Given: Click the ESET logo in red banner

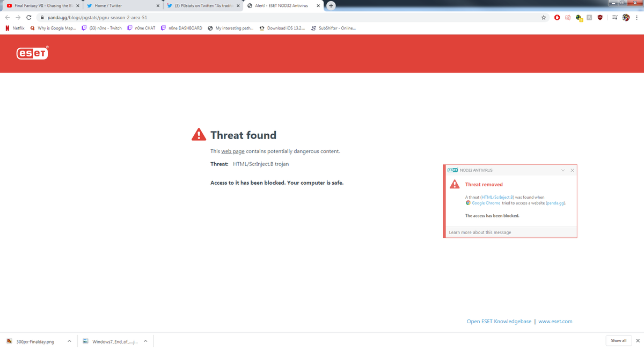Looking at the screenshot, I should (33, 53).
